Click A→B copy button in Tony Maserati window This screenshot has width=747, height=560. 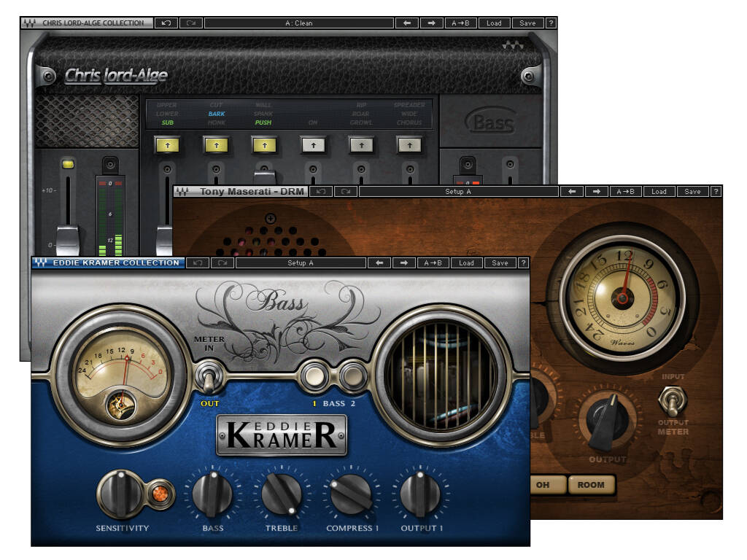coord(625,192)
